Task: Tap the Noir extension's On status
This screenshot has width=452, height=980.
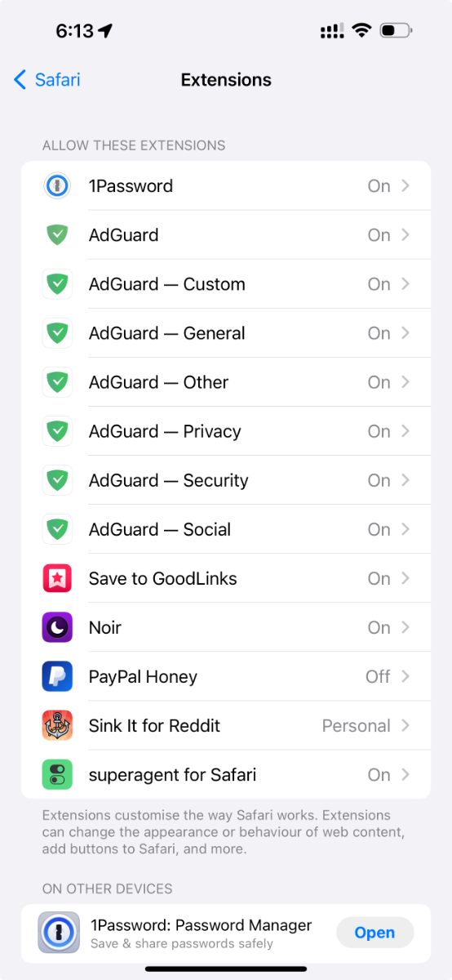Action: (x=379, y=627)
